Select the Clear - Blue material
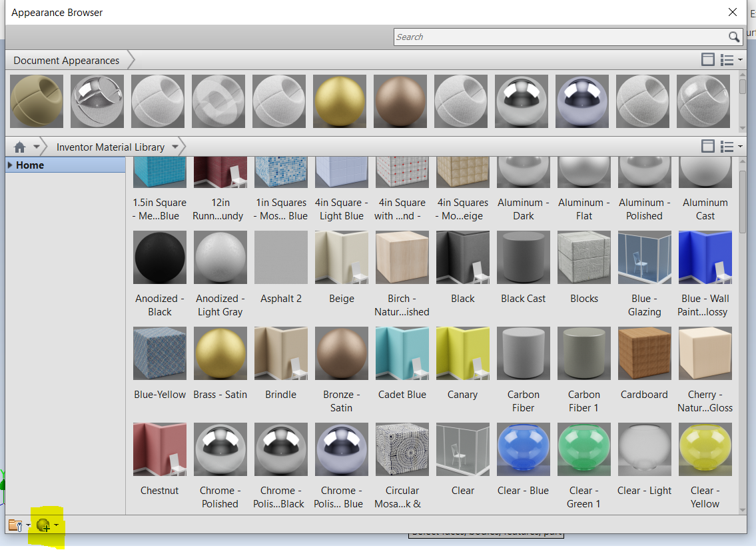The height and width of the screenshot is (550, 756). click(523, 449)
